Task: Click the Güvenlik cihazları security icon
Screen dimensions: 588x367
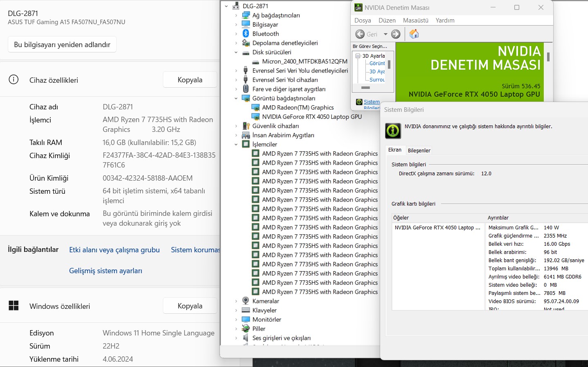Action: tap(246, 126)
